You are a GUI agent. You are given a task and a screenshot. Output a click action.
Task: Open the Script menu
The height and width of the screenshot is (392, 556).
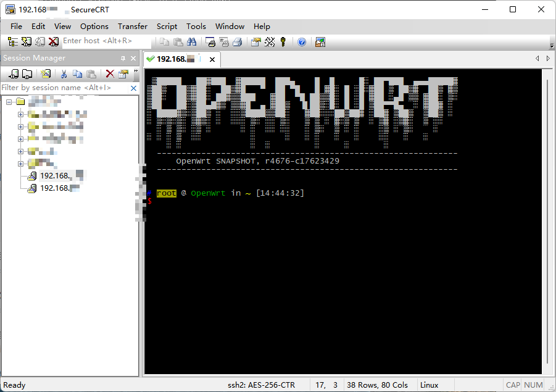click(x=167, y=27)
